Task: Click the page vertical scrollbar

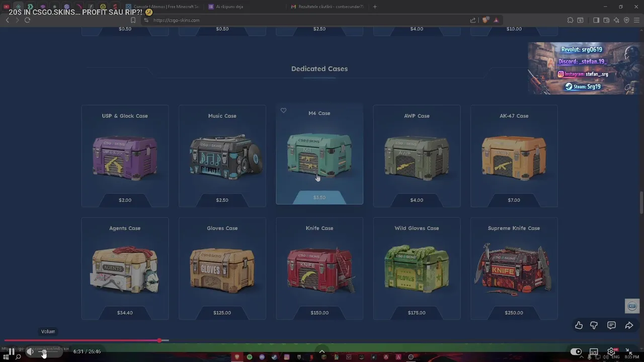Action: click(x=641, y=203)
